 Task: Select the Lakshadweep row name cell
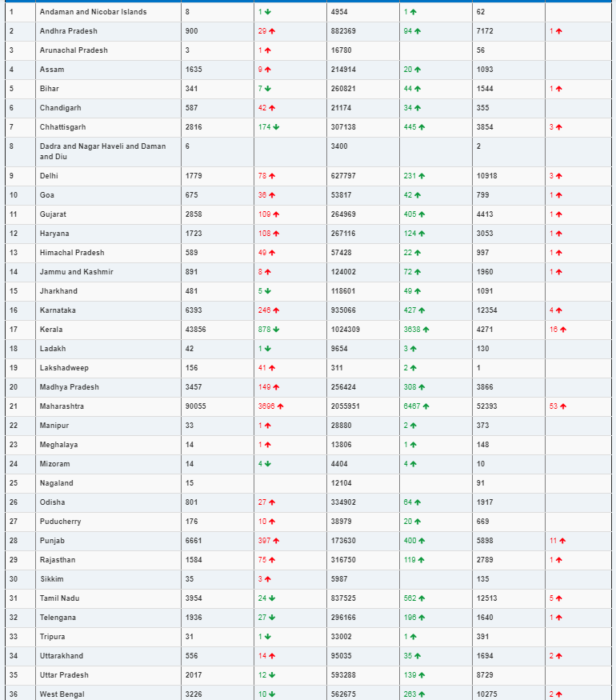click(x=109, y=368)
